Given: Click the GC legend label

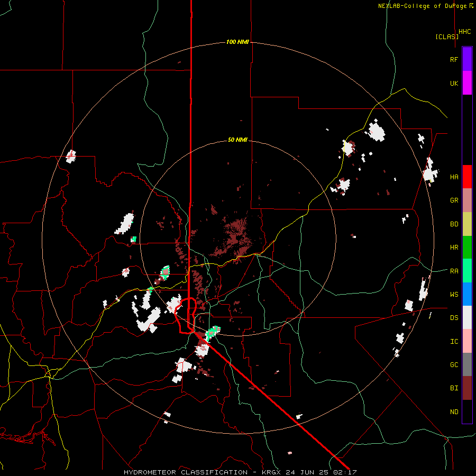Looking at the screenshot, I should [x=454, y=365].
